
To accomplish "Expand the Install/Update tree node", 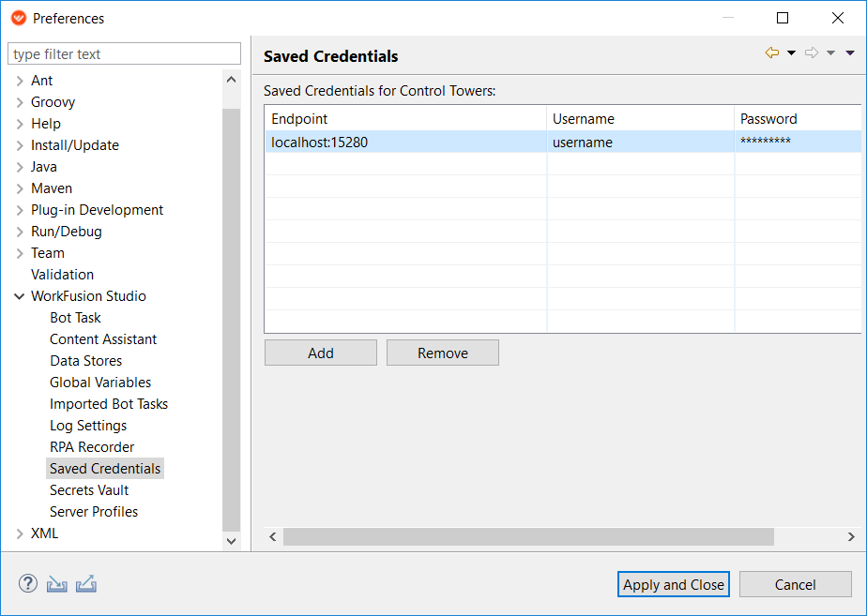I will click(x=20, y=145).
